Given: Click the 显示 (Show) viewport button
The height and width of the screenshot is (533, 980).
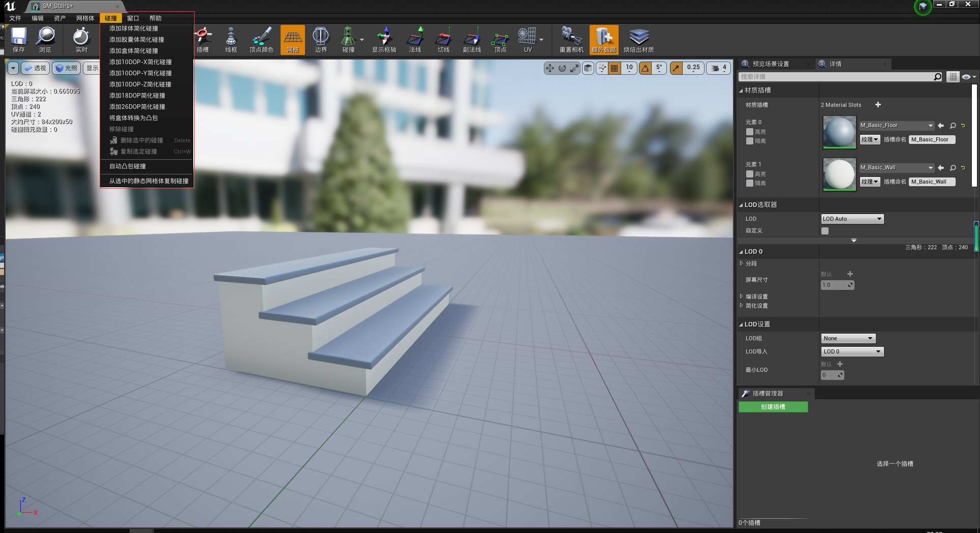Looking at the screenshot, I should (x=93, y=68).
